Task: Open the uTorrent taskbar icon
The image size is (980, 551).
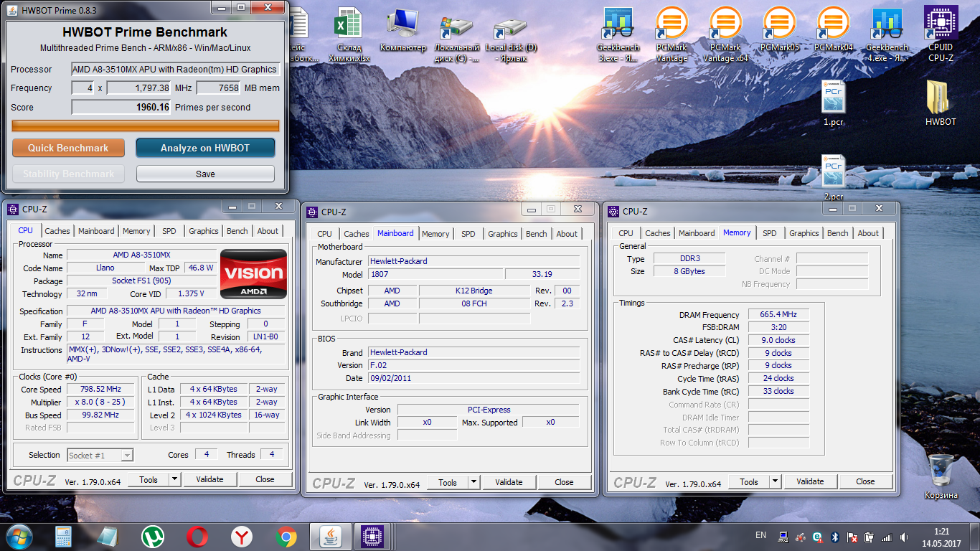Action: 152,536
